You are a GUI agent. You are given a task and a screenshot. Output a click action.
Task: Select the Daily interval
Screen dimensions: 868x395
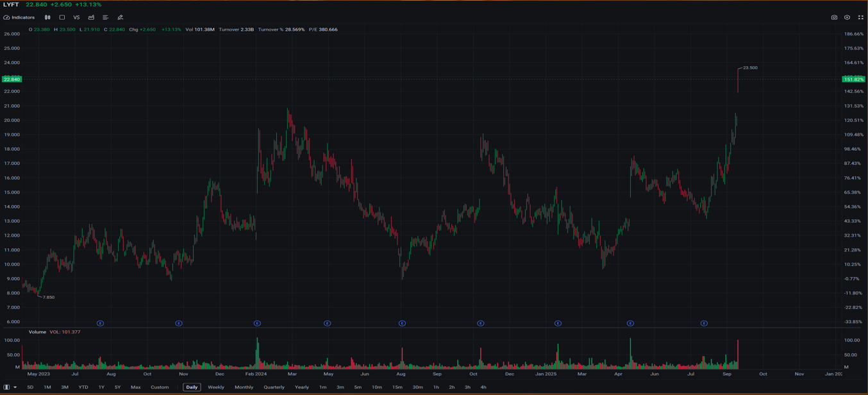coord(192,387)
